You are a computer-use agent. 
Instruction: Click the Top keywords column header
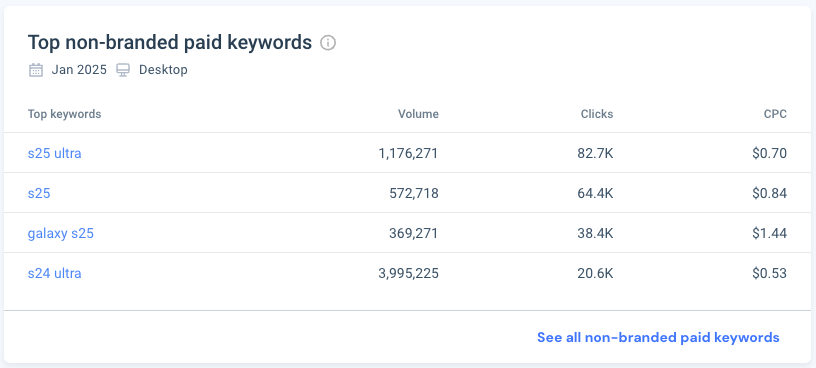[x=65, y=114]
